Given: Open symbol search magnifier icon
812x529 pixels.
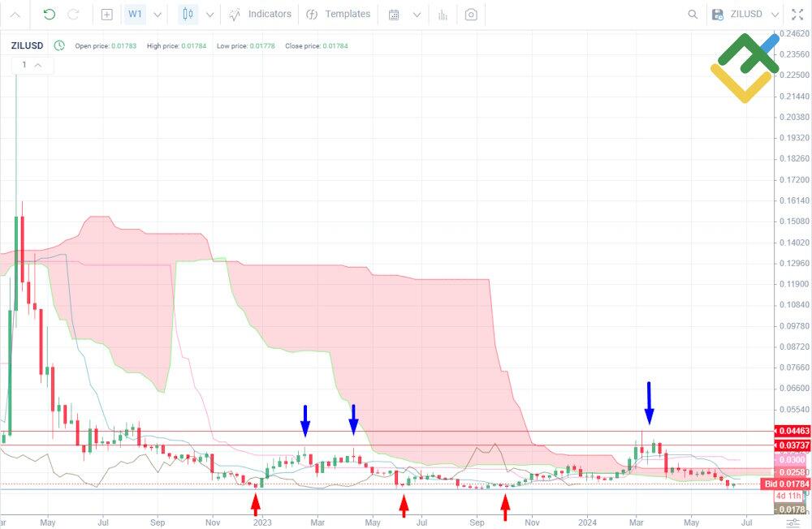Looking at the screenshot, I should (693, 15).
